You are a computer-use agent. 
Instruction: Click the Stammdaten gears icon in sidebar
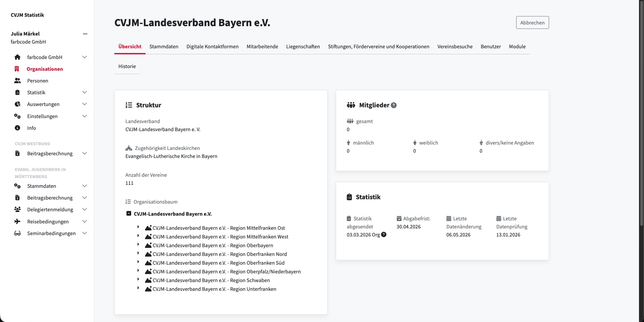17,186
